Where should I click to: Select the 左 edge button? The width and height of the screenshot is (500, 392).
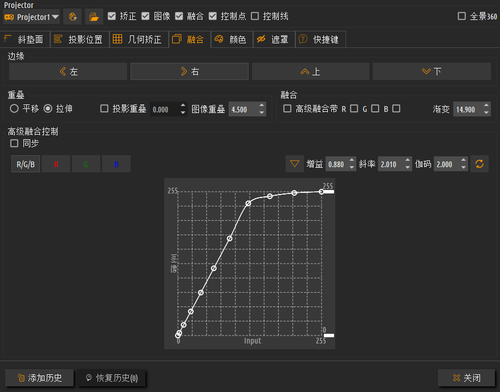coord(68,71)
